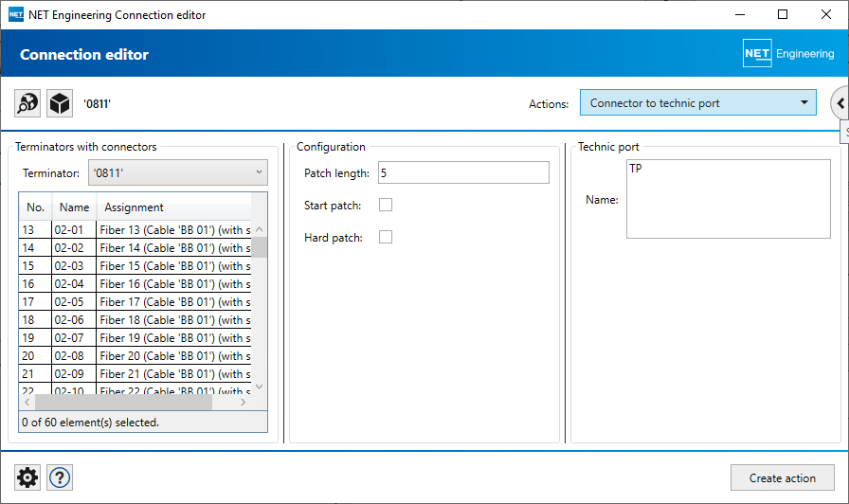Click the Fiber 21 assignment cell
This screenshot has height=504, width=849.
coord(174,373)
